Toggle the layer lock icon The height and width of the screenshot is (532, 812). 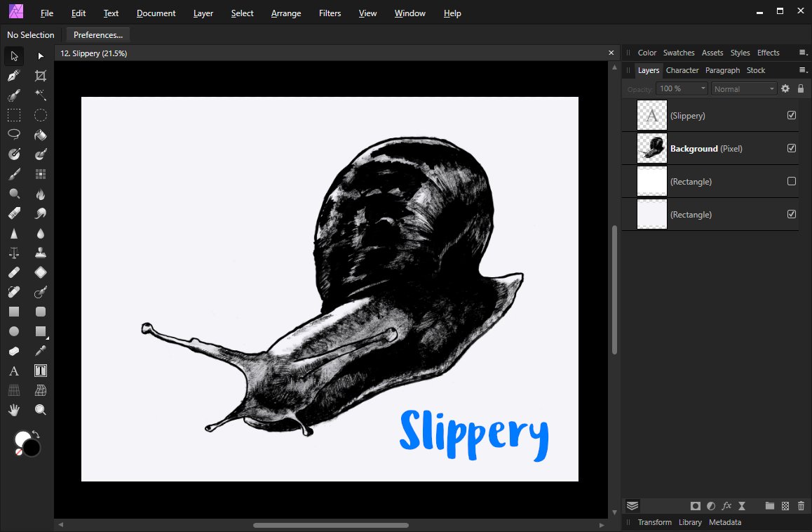[x=801, y=88]
